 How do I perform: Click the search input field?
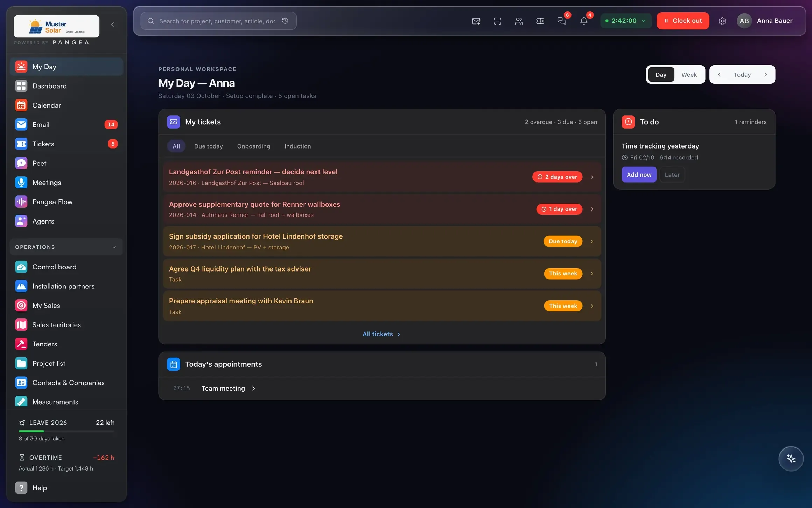click(x=218, y=21)
